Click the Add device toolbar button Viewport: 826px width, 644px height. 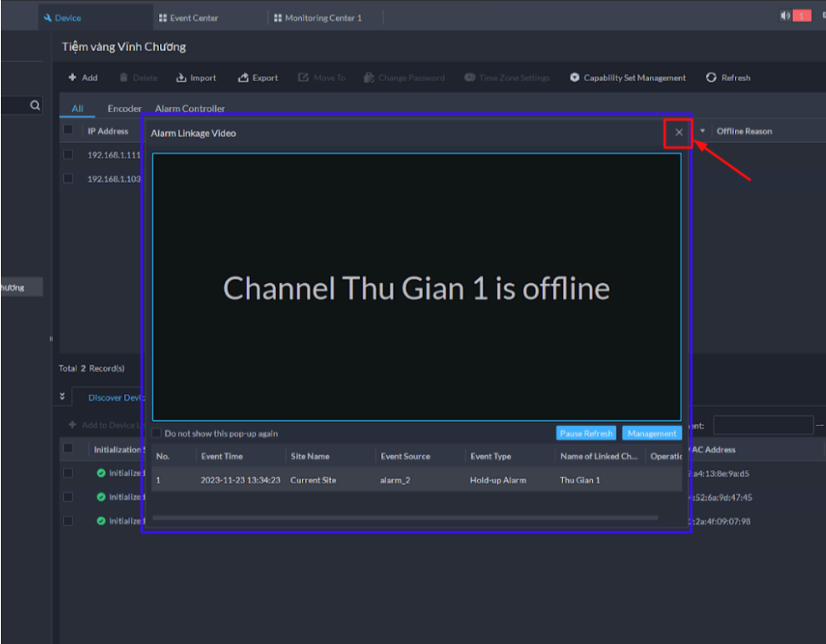pyautogui.click(x=83, y=77)
